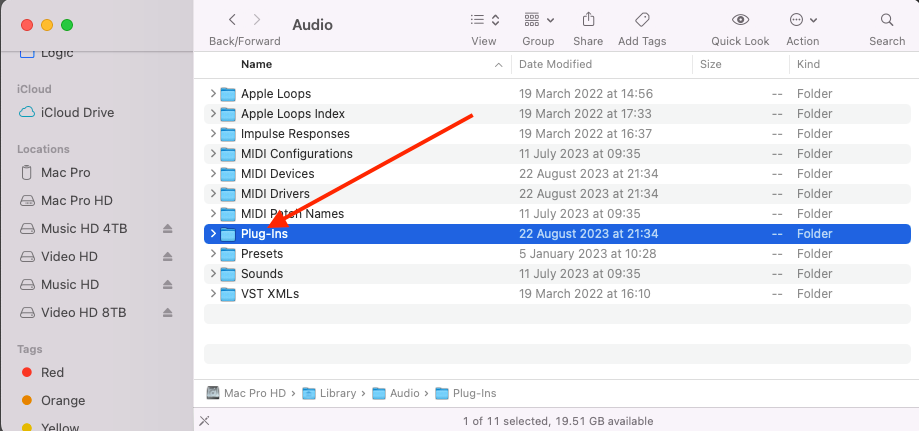Open Music HD volume in sidebar
This screenshot has width=919, height=431.
click(x=70, y=285)
